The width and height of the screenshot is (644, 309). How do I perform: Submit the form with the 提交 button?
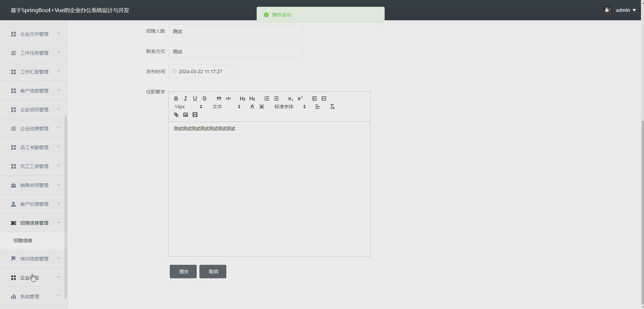(183, 272)
